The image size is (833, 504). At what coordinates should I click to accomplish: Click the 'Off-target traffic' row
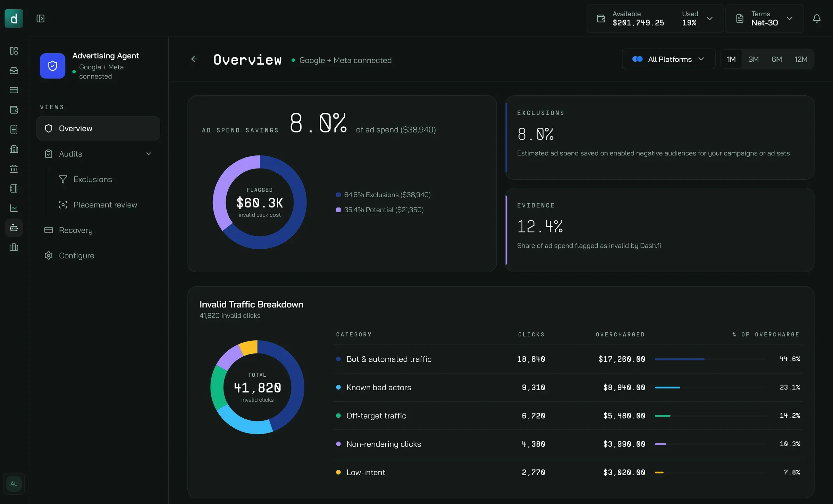[x=568, y=416]
